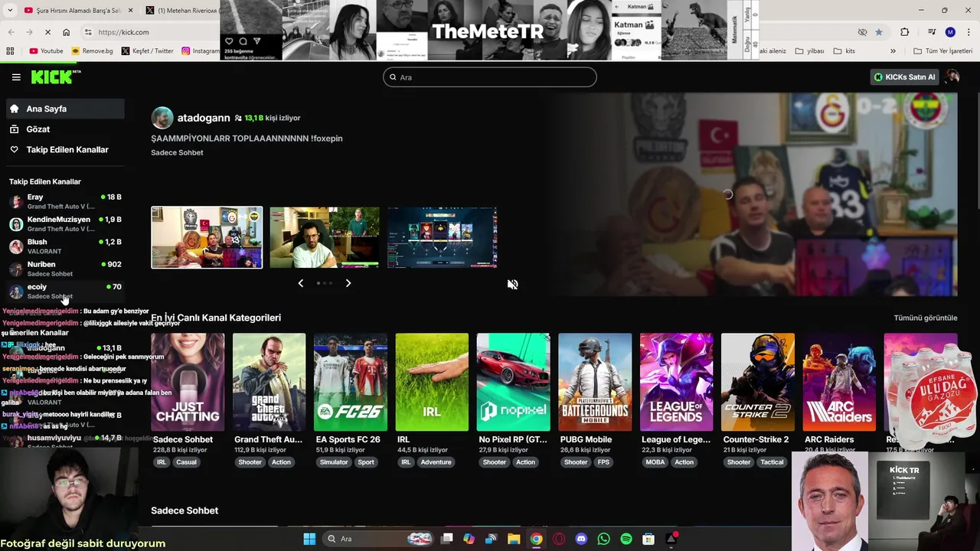Viewport: 980px width, 551px height.
Task: Open Microsoft Store from the taskbar
Action: (648, 539)
